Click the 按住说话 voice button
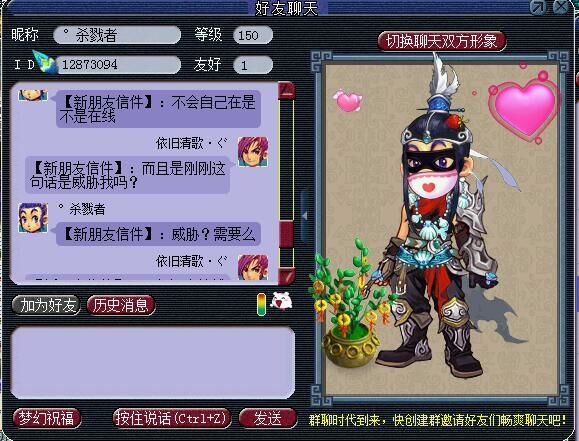Image resolution: width=579 pixels, height=441 pixels. (172, 418)
